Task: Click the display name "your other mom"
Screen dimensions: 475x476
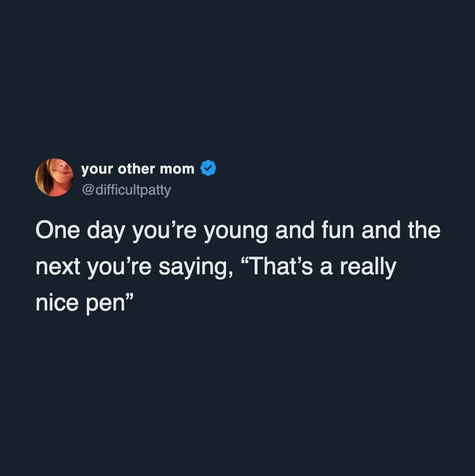Action: pyautogui.click(x=137, y=169)
